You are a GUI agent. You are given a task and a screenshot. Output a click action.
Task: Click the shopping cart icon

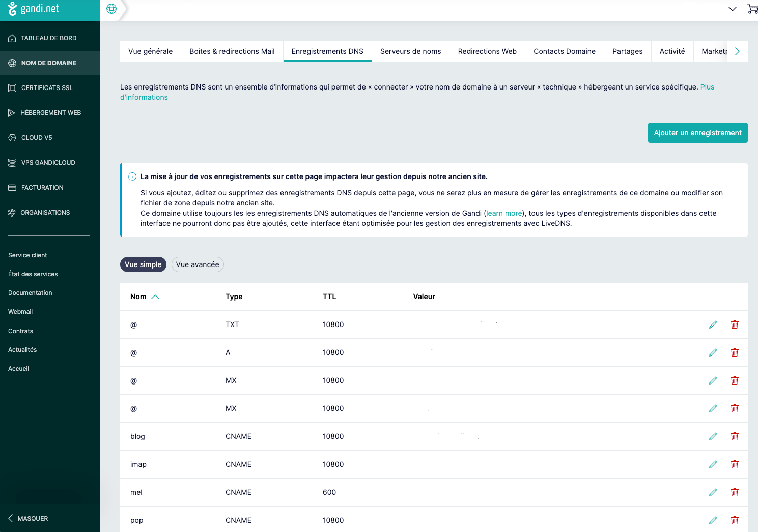[752, 9]
